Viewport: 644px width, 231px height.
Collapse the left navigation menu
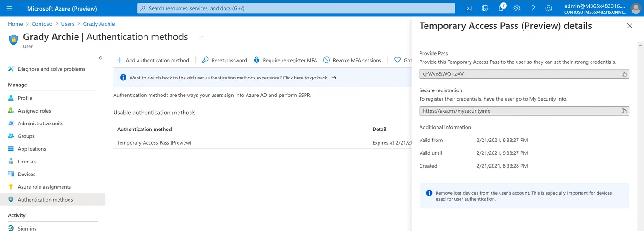click(101, 58)
